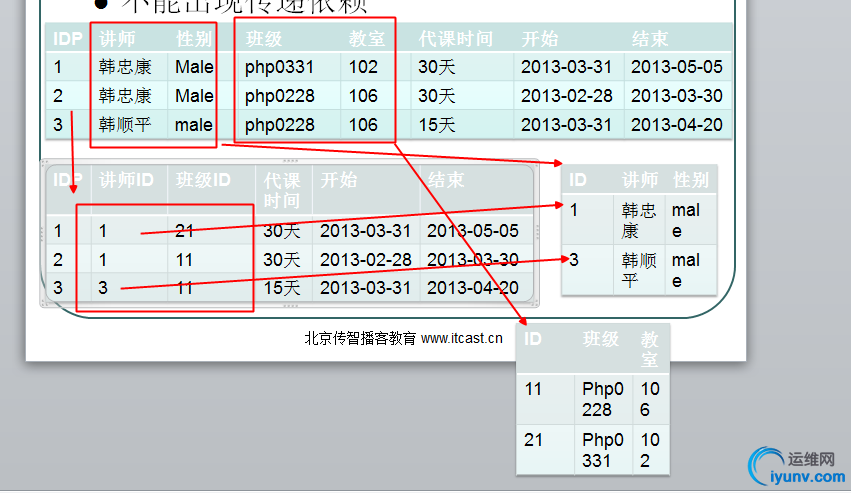The height and width of the screenshot is (493, 851).
Task: Select 讲师ID value 3 in the 15天 row
Action: (103, 288)
